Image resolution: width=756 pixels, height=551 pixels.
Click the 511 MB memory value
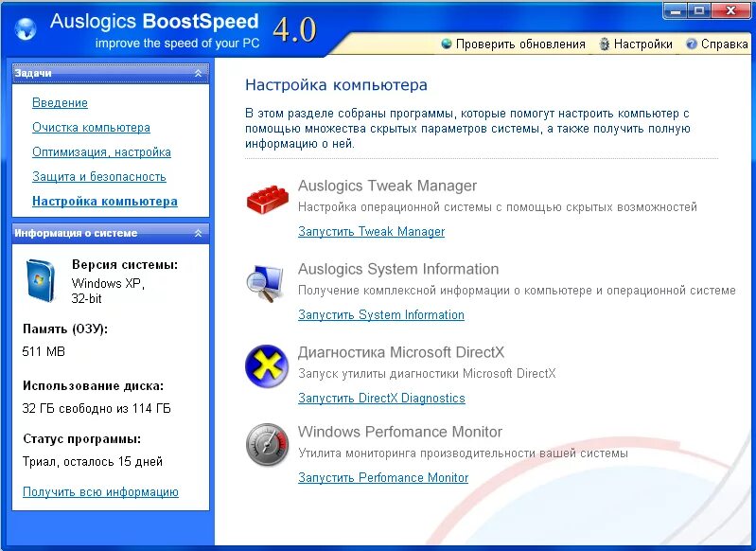tap(44, 351)
